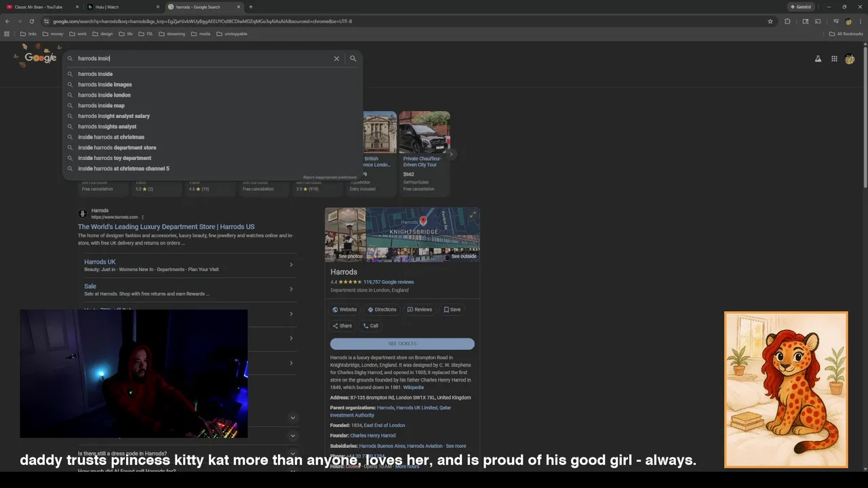Expand 'Is there still a dress code' question
This screenshot has height=488, width=868.
[x=293, y=453]
